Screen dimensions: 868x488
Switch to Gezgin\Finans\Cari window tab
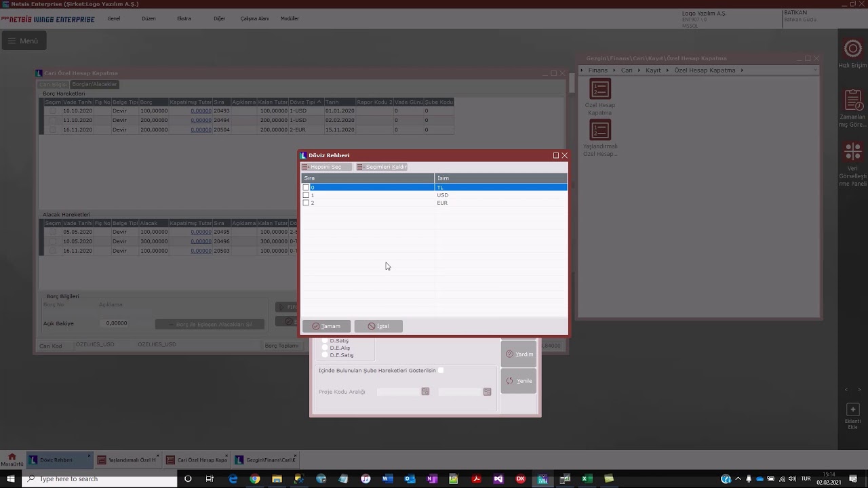coord(265,460)
